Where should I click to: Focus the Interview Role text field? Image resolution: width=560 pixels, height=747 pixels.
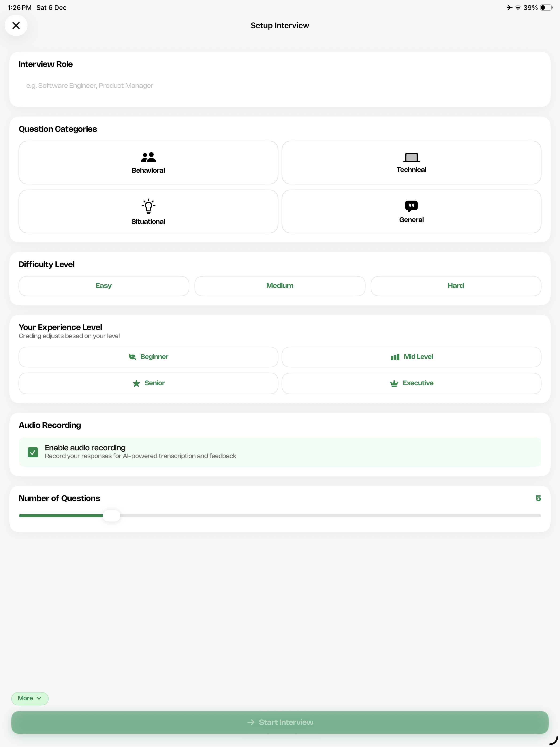[280, 86]
